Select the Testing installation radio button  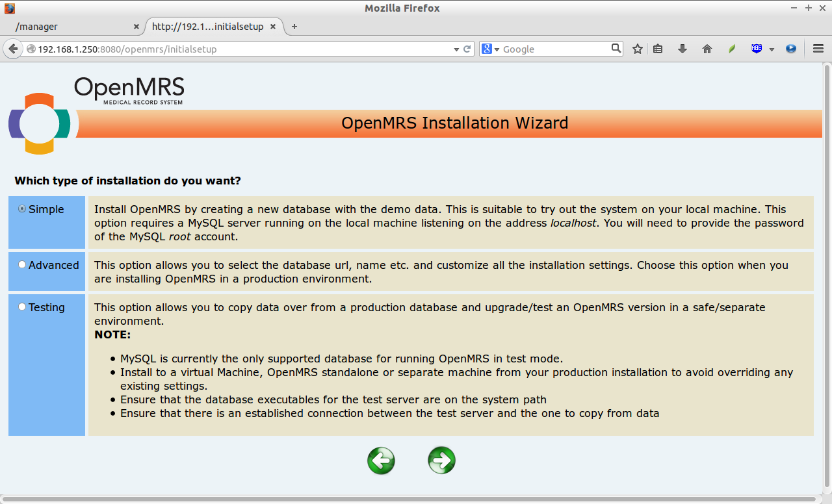(22, 307)
